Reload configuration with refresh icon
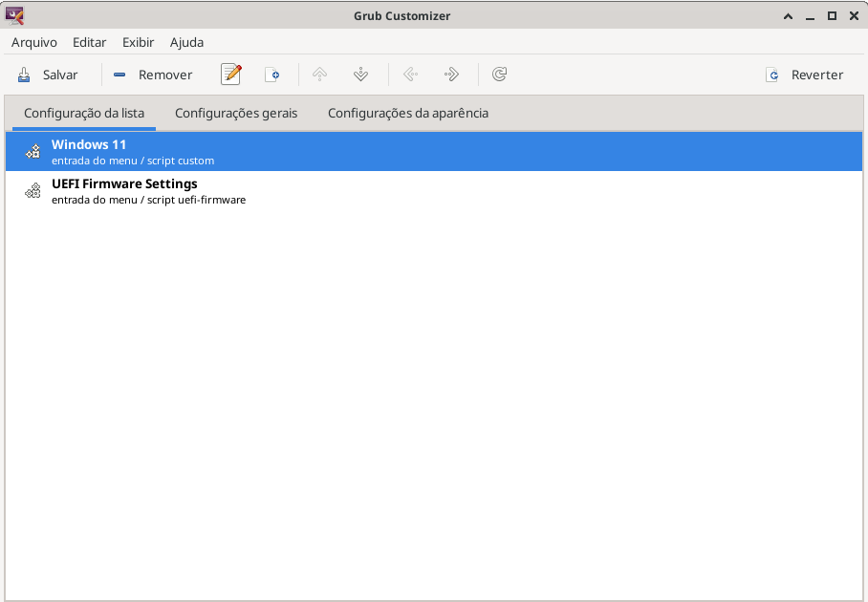 (499, 75)
